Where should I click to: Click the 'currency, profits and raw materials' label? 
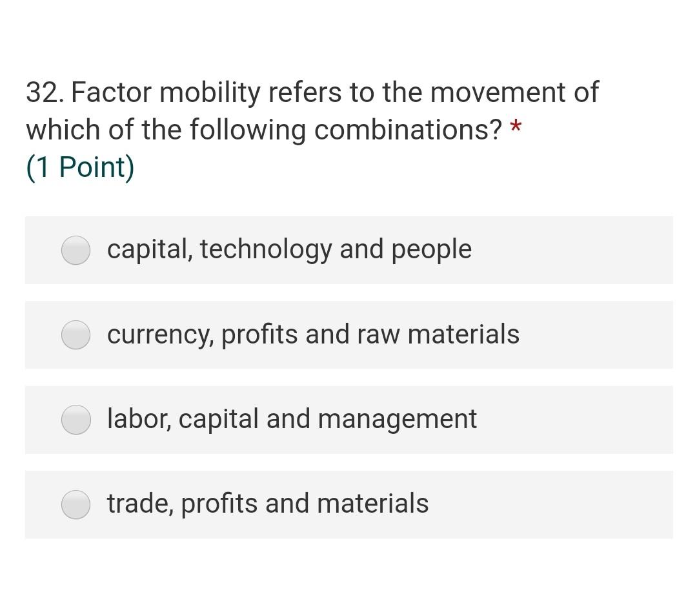tap(313, 334)
